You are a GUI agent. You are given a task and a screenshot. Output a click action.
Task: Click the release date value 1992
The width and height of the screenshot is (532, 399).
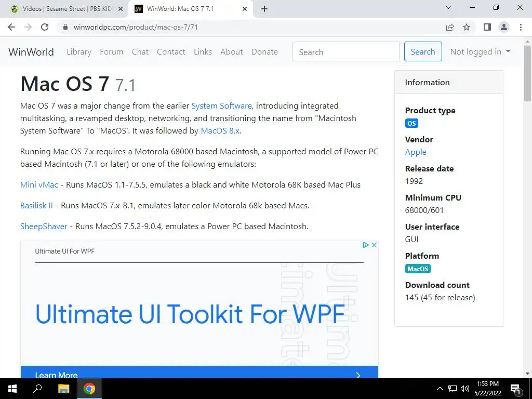pyautogui.click(x=414, y=181)
